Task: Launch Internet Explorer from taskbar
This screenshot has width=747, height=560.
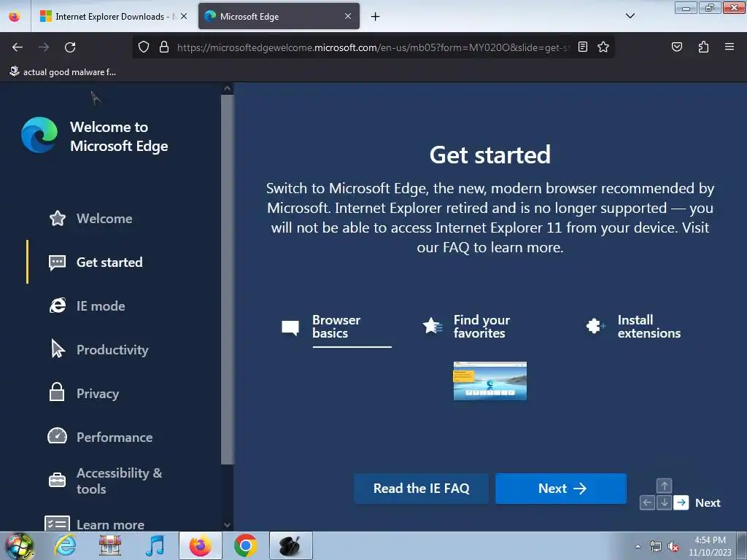Action: [x=65, y=545]
